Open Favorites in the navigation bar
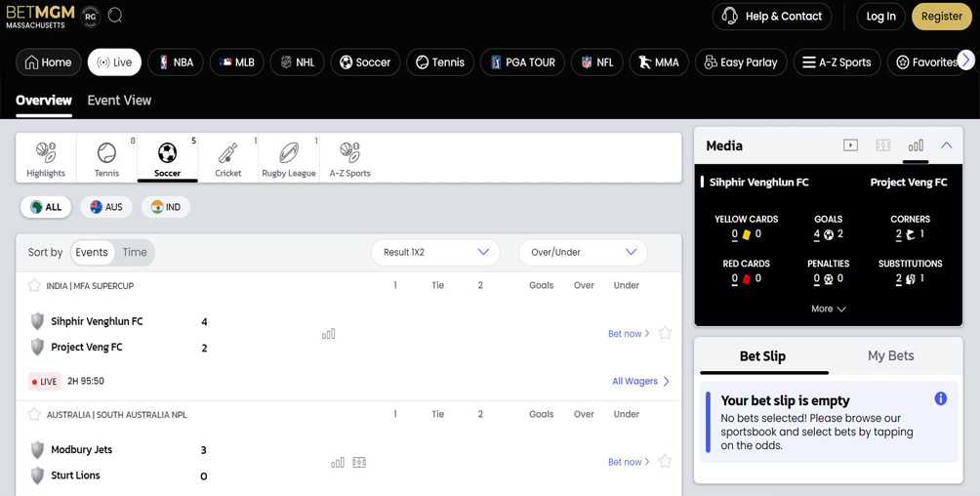The height and width of the screenshot is (496, 980). [x=927, y=62]
